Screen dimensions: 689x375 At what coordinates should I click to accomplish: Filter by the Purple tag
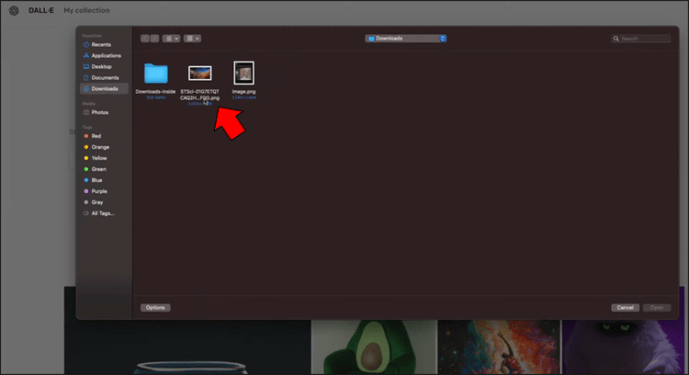coord(99,191)
